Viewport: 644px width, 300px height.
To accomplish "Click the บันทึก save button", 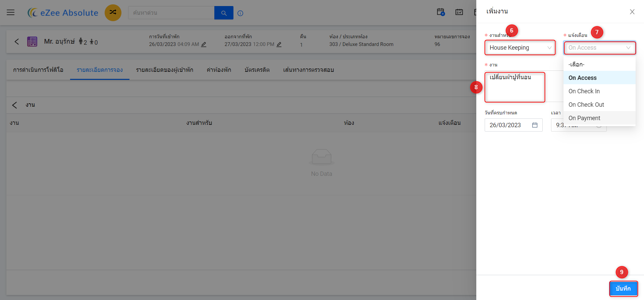I will (623, 289).
